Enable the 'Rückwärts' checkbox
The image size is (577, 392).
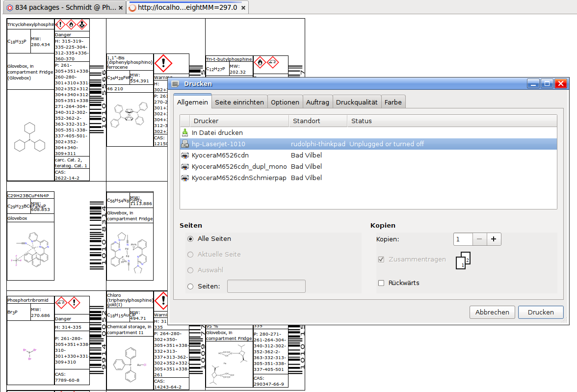click(381, 283)
